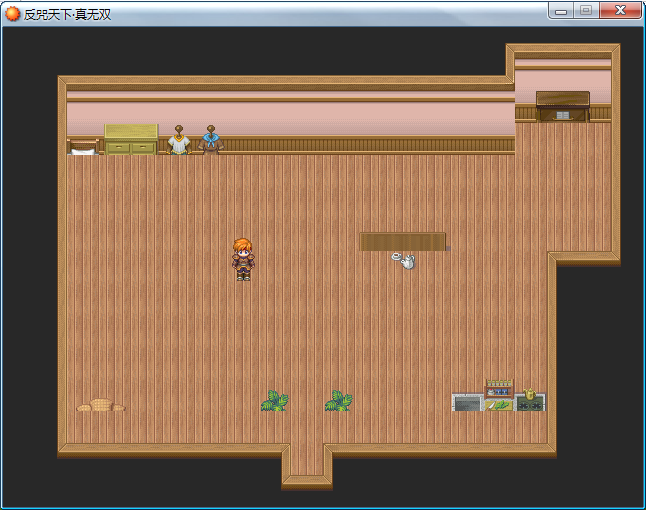Click the orange sun app icon
Screen dimensions: 646x510
[x=12, y=14]
